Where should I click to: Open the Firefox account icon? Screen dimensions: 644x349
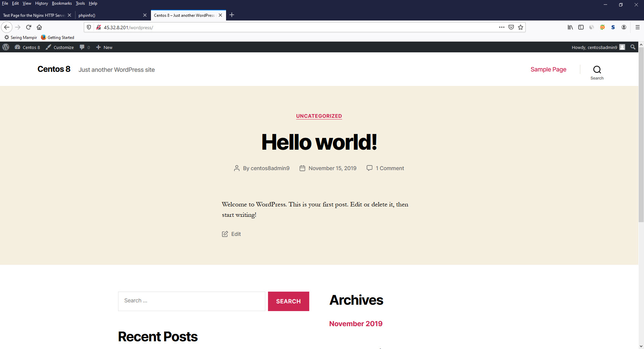point(624,27)
